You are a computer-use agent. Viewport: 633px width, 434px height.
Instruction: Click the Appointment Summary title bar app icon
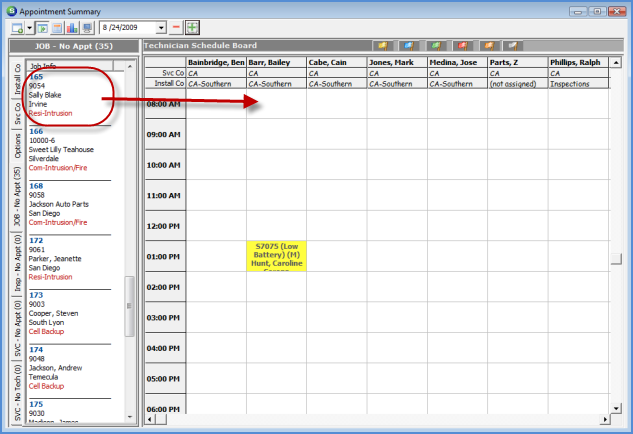point(12,11)
